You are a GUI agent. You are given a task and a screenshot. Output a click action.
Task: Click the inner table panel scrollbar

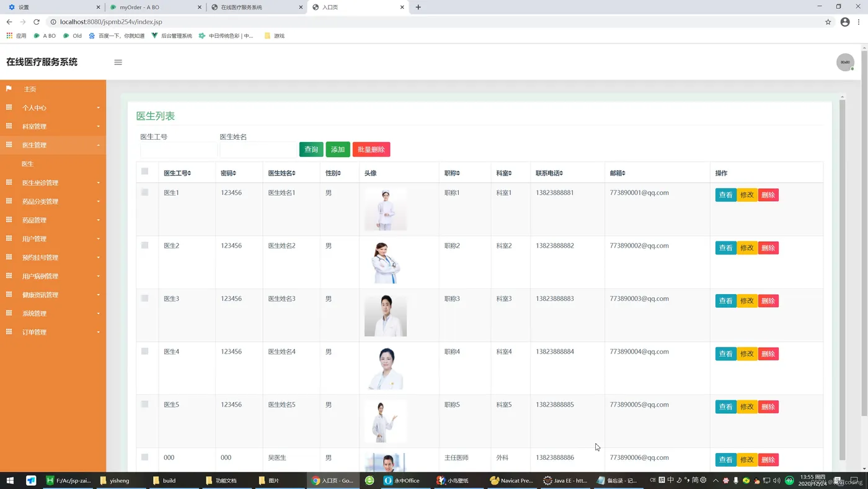[x=842, y=279]
